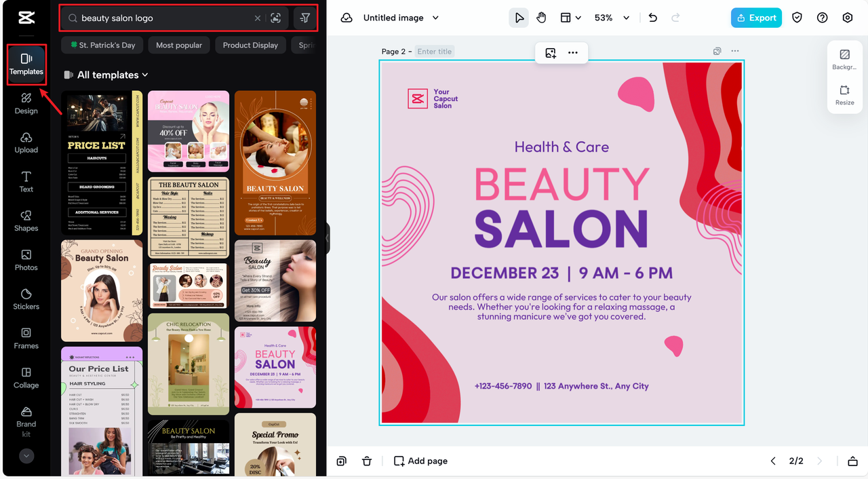This screenshot has height=479, width=868.
Task: Choose the Special Promo template
Action: tap(275, 444)
